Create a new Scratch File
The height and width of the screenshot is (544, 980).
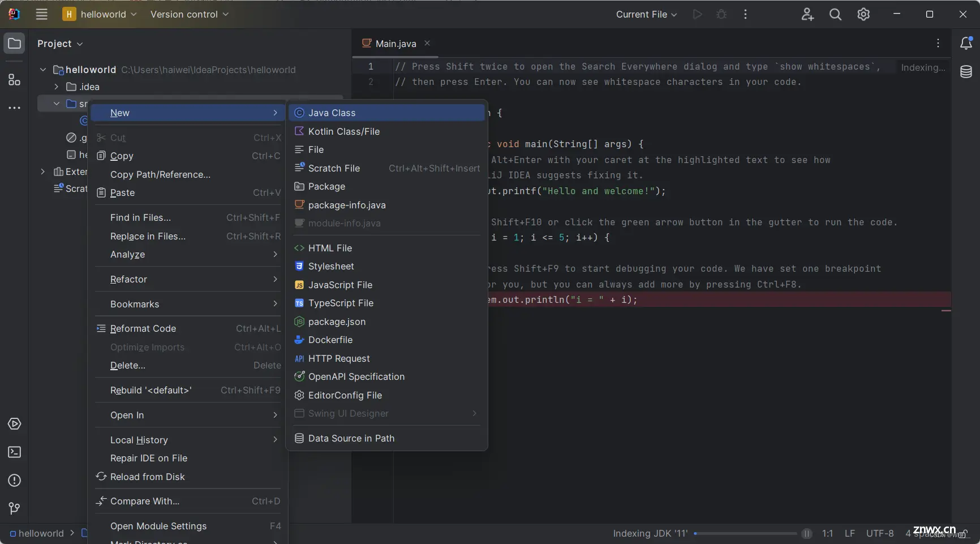click(x=387, y=168)
